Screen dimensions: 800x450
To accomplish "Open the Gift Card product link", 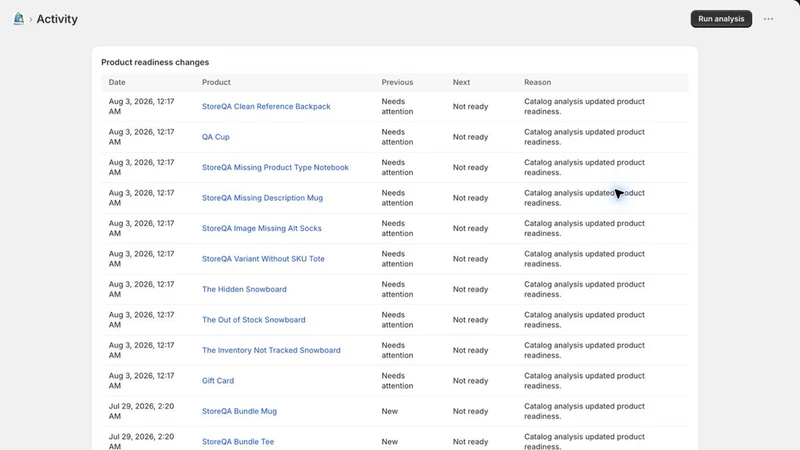I will (x=218, y=381).
